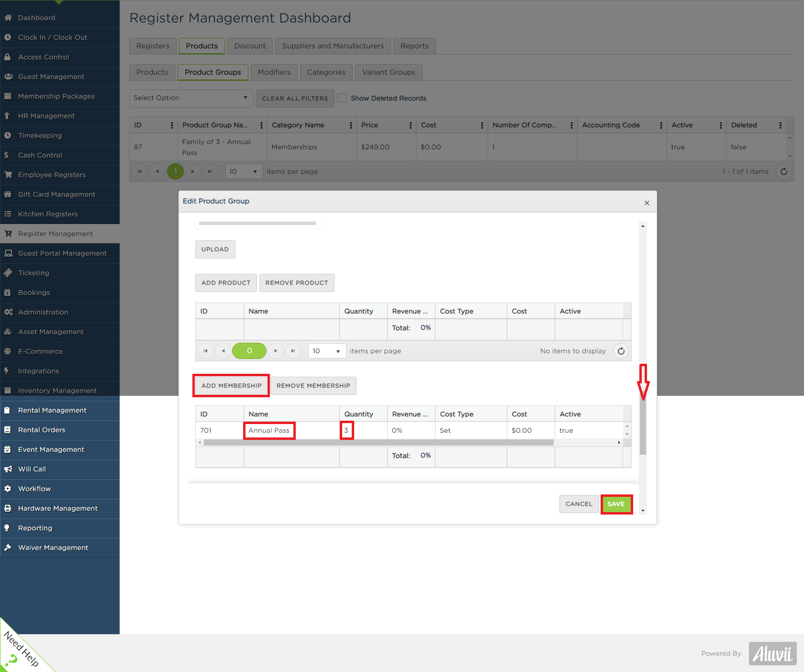Viewport: 804px width, 672px height.
Task: Click the Add Product button
Action: tap(226, 283)
